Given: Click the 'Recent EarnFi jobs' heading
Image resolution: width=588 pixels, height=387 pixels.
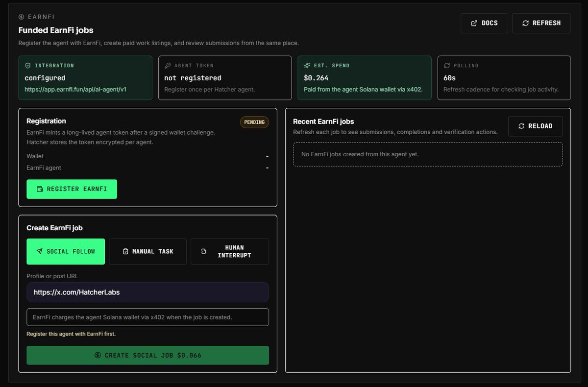Looking at the screenshot, I should [x=323, y=121].
